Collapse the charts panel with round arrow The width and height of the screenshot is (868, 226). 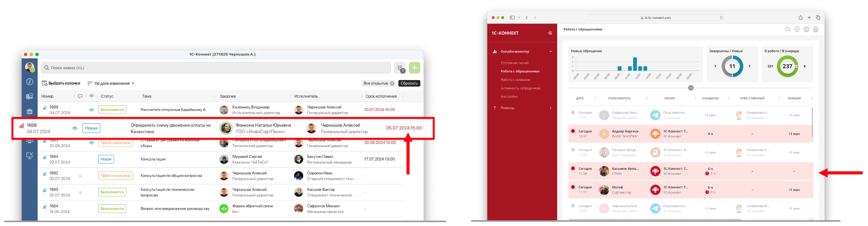[691, 88]
